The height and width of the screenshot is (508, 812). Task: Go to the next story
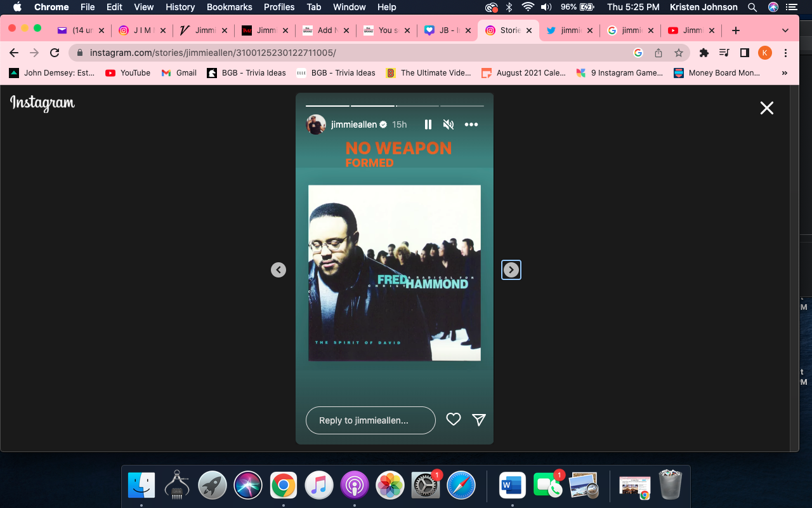point(511,270)
